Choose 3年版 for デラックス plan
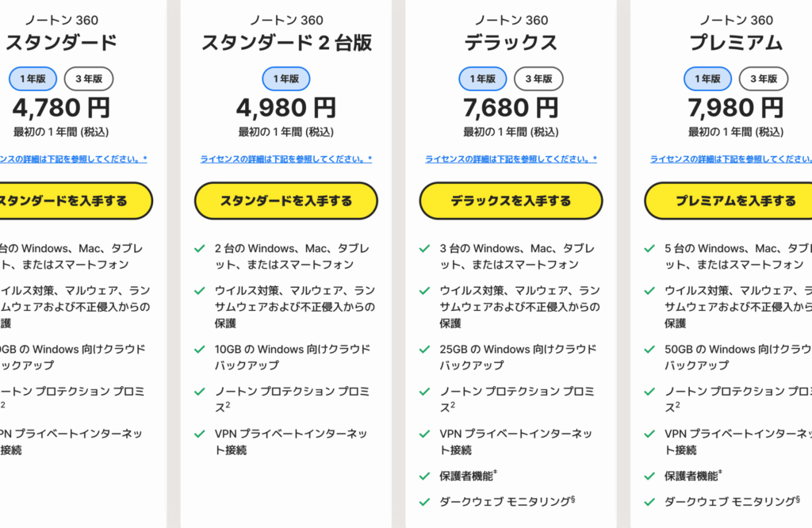Image resolution: width=812 pixels, height=528 pixels. pyautogui.click(x=538, y=79)
